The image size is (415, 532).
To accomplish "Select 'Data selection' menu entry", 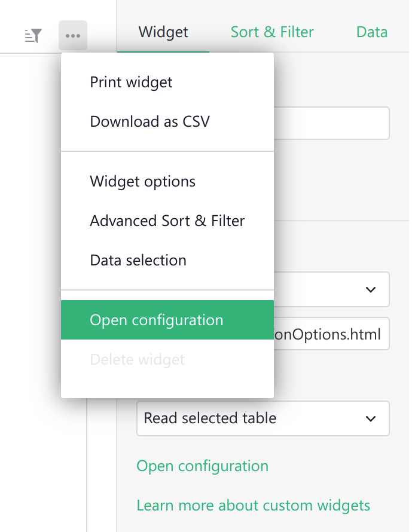I will pyautogui.click(x=138, y=260).
